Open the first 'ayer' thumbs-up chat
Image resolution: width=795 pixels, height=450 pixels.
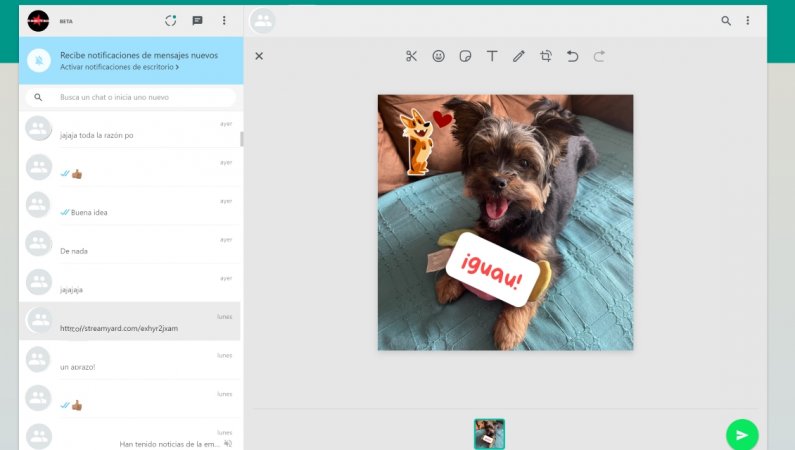point(130,168)
